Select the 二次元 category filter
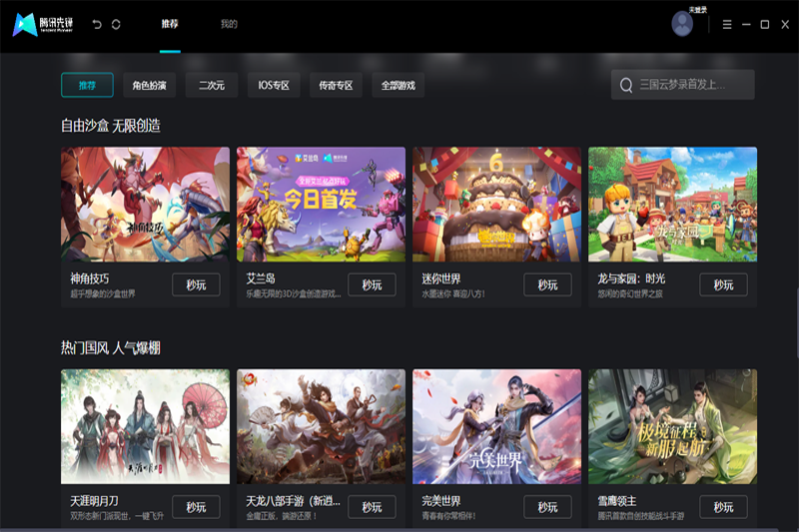This screenshot has width=799, height=532. pyautogui.click(x=212, y=85)
